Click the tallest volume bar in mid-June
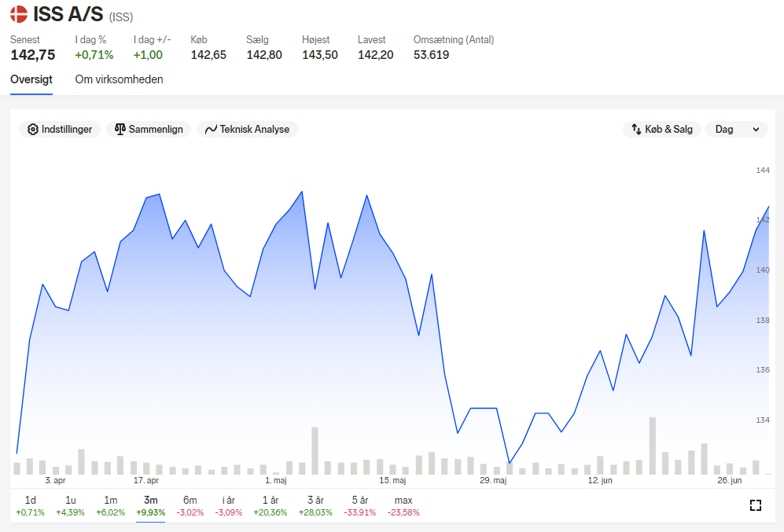The image size is (784, 532). click(x=653, y=446)
